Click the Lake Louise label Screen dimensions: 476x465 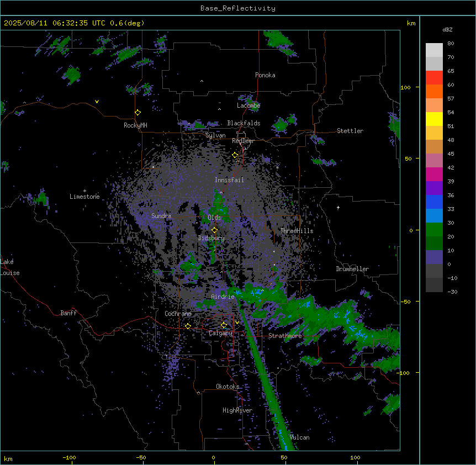tap(10, 267)
